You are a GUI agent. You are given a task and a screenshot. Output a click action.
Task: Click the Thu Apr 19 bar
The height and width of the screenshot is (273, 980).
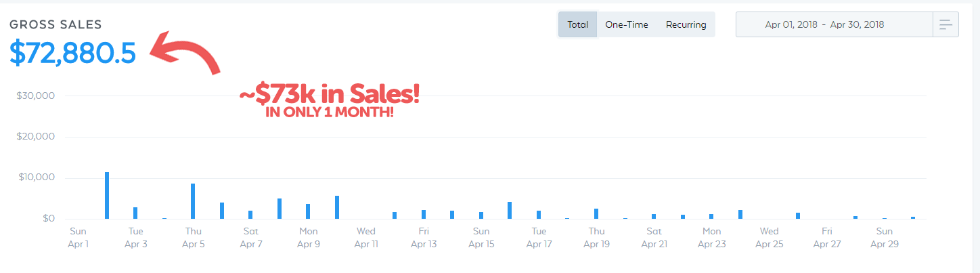(596, 213)
